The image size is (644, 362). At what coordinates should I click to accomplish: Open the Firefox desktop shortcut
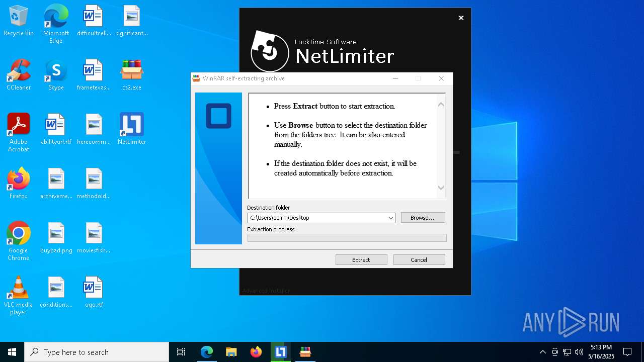(19, 184)
